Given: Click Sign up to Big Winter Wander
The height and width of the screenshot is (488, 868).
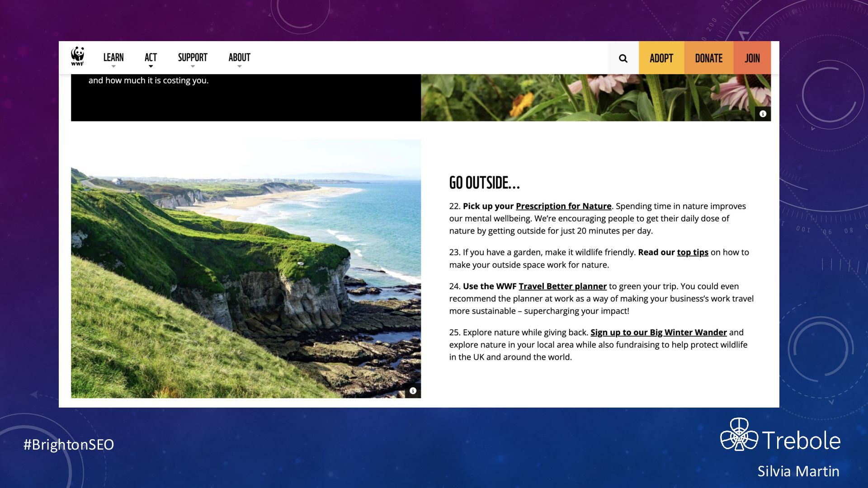Looking at the screenshot, I should [x=658, y=332].
